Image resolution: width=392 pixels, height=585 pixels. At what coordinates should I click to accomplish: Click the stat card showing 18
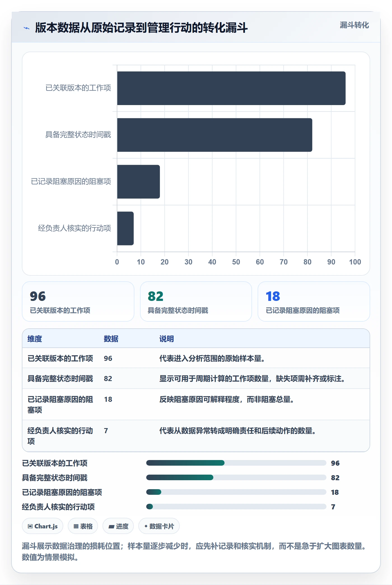tap(314, 301)
